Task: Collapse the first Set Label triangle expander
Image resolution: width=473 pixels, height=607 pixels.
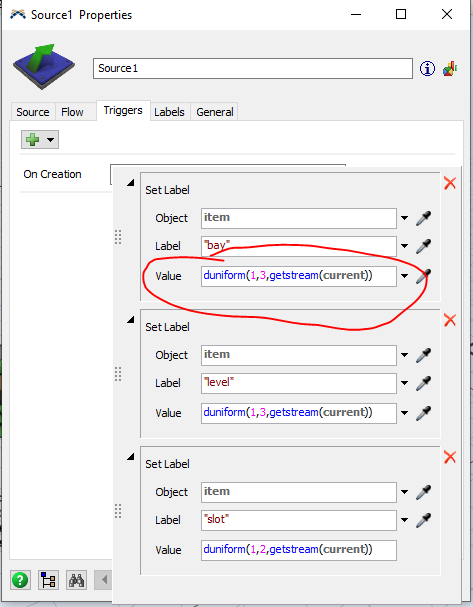Action: (x=131, y=182)
